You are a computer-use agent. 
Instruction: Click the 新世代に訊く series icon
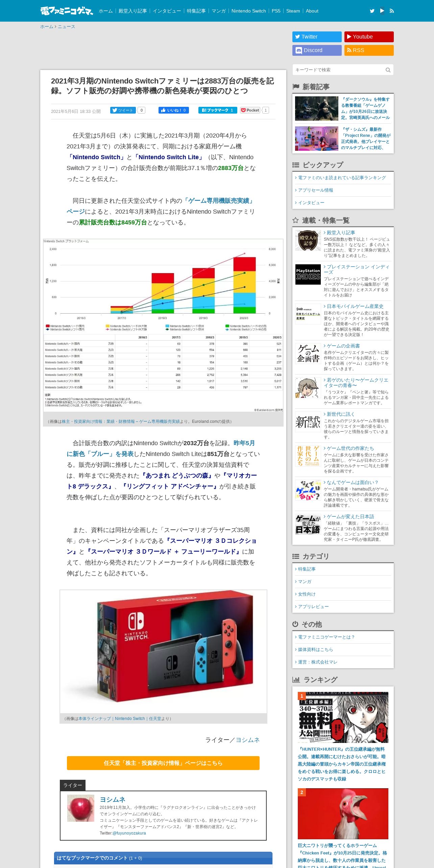pos(308,422)
